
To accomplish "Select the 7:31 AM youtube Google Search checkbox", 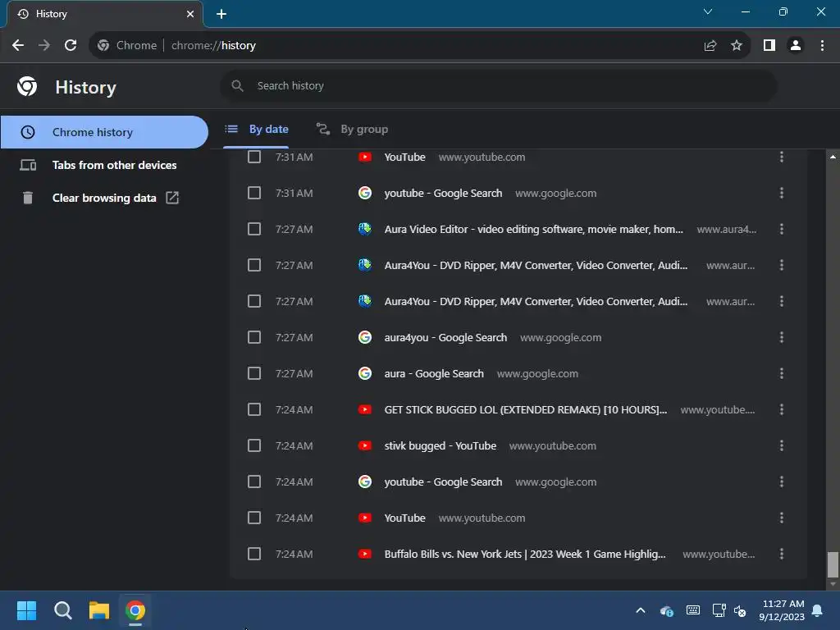I will pos(254,193).
